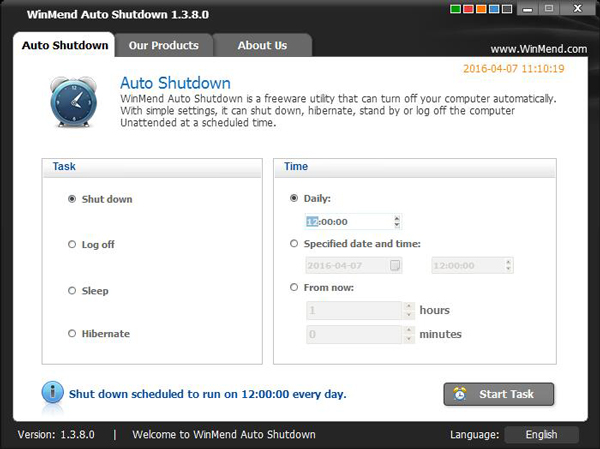The width and height of the screenshot is (600, 449).
Task: Decrease Daily time with down arrow
Action: click(x=397, y=225)
